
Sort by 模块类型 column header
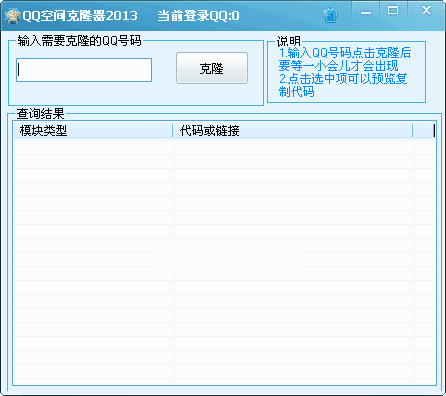(x=93, y=130)
